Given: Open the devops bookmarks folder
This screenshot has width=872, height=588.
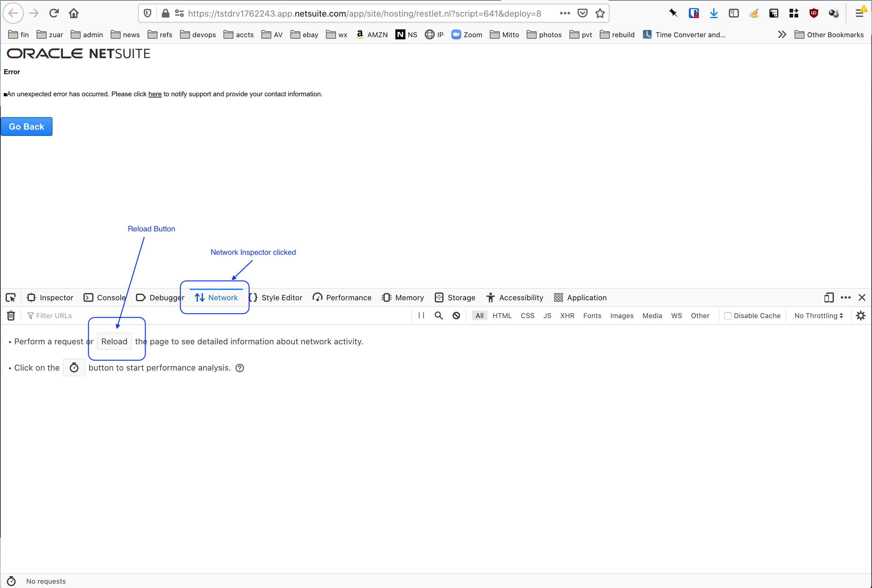Looking at the screenshot, I should click(x=198, y=34).
